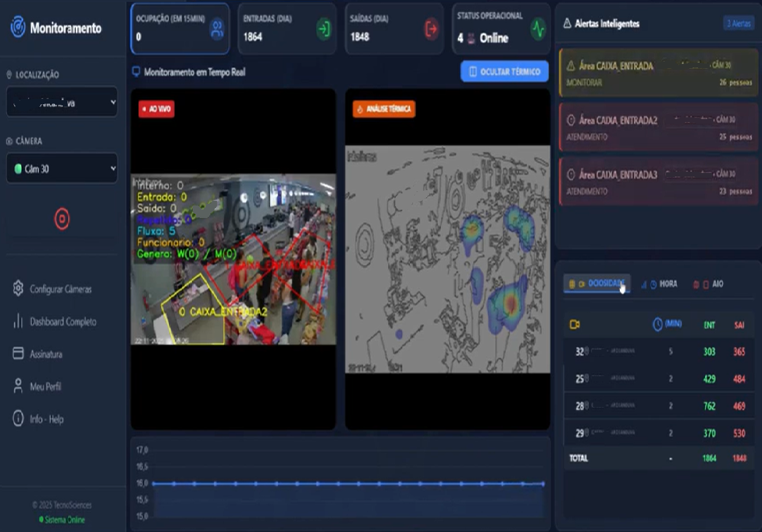Click the camera icon in table header
Image resolution: width=762 pixels, height=532 pixels.
pyautogui.click(x=574, y=324)
